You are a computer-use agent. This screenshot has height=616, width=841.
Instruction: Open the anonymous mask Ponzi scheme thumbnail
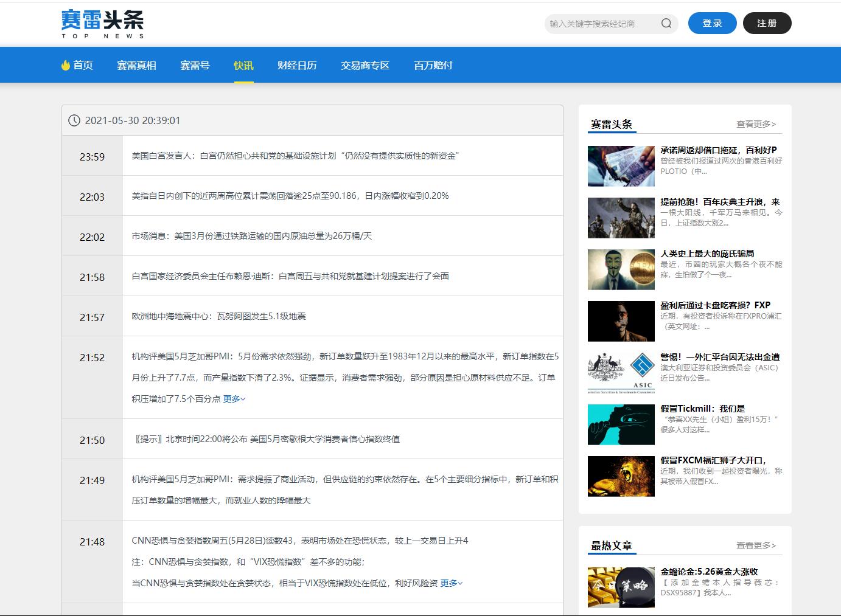[621, 269]
